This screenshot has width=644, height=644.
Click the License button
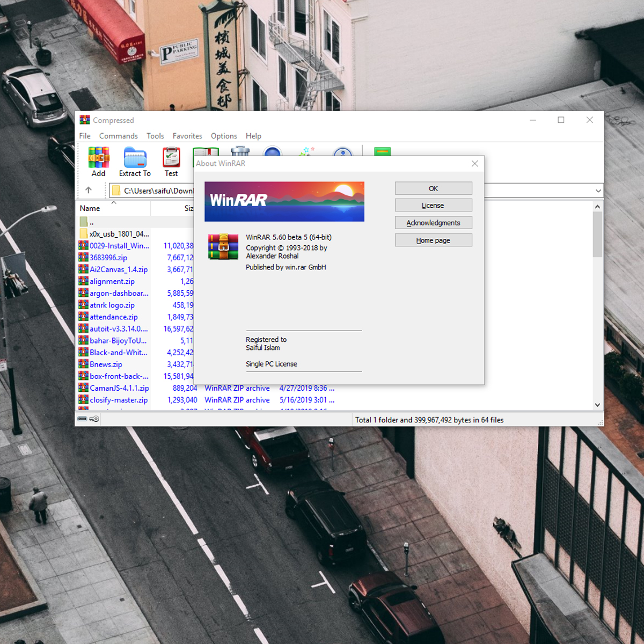pyautogui.click(x=433, y=206)
